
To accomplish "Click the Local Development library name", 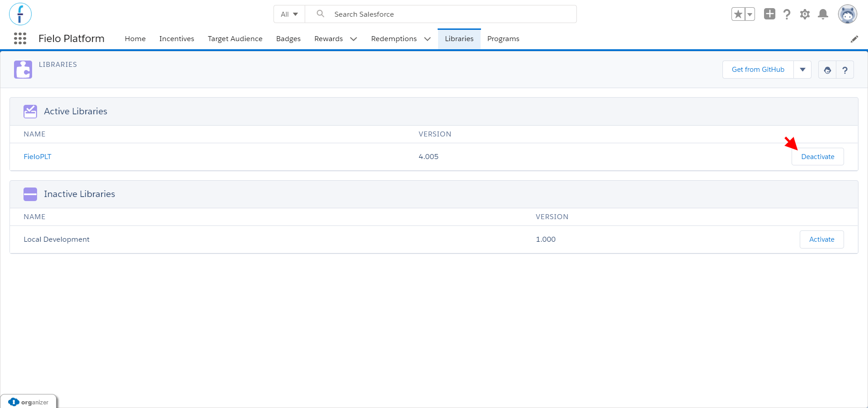I will coord(57,239).
